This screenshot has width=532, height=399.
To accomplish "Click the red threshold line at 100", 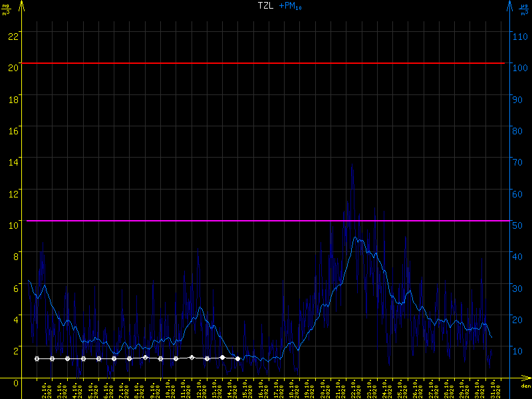I will click(266, 63).
